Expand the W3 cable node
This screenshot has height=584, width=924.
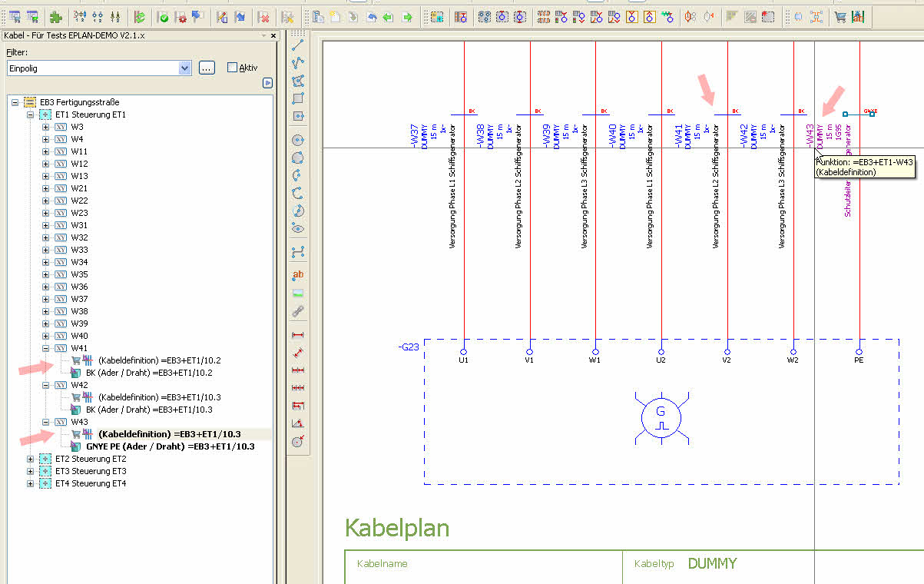coord(45,127)
